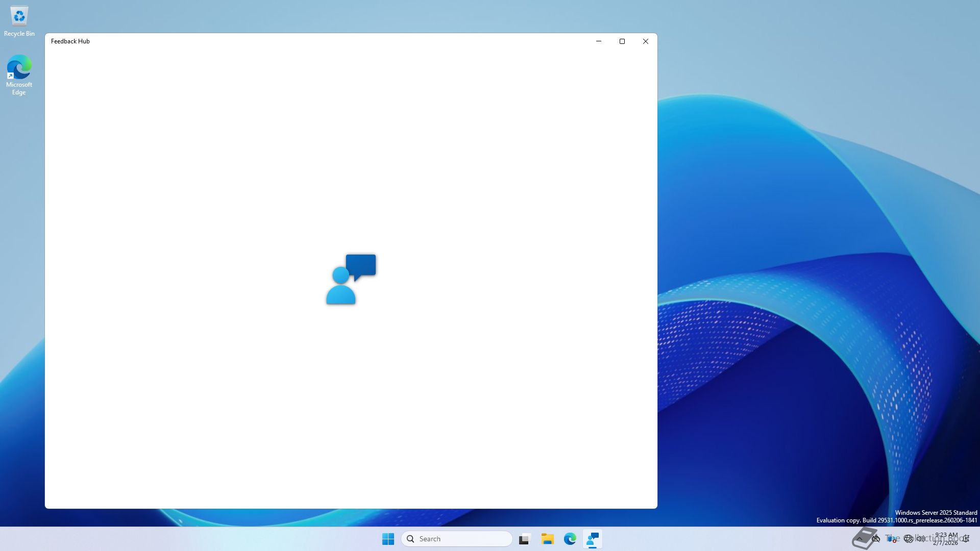
Task: Click the Feedback Hub taskbar icon
Action: [x=593, y=539]
